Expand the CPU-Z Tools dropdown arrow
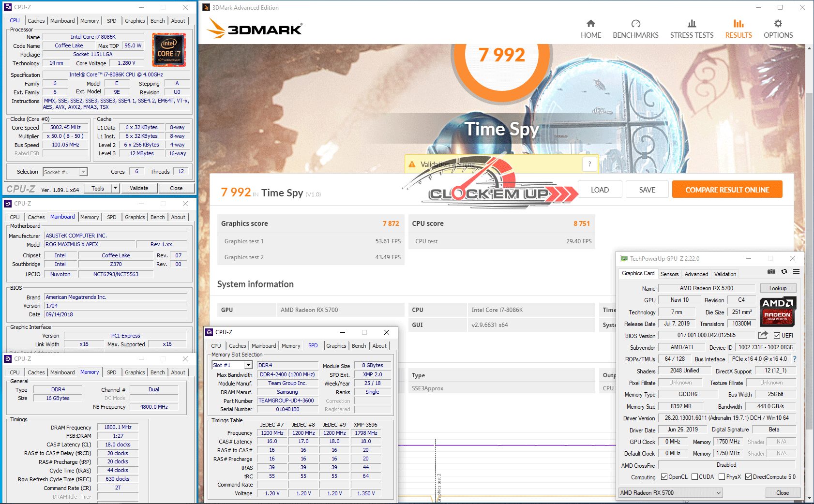 [x=115, y=188]
